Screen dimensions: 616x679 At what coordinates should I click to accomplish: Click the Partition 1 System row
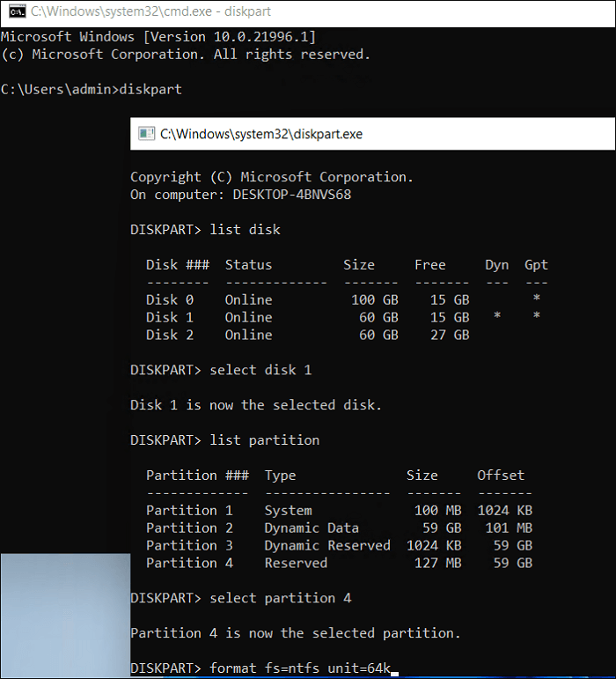click(339, 510)
